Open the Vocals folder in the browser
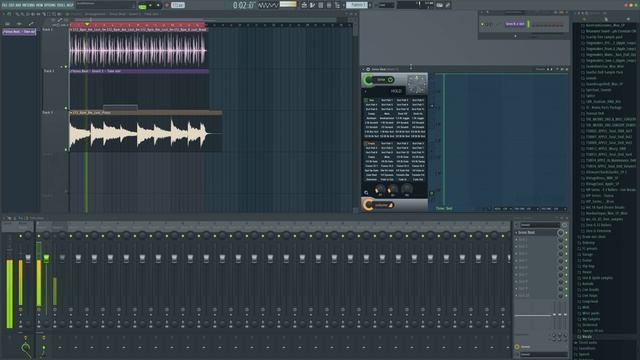Image resolution: width=640 pixels, height=360 pixels. pyautogui.click(x=587, y=337)
